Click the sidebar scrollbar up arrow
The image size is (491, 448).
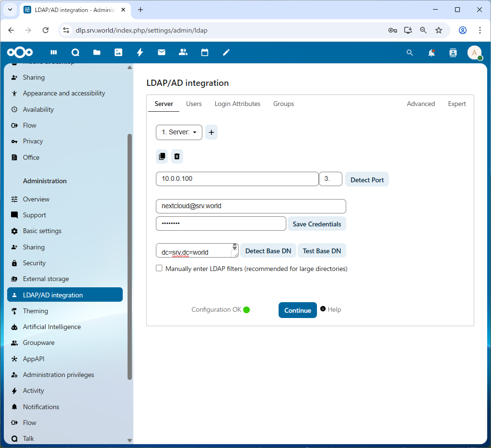coord(129,67)
